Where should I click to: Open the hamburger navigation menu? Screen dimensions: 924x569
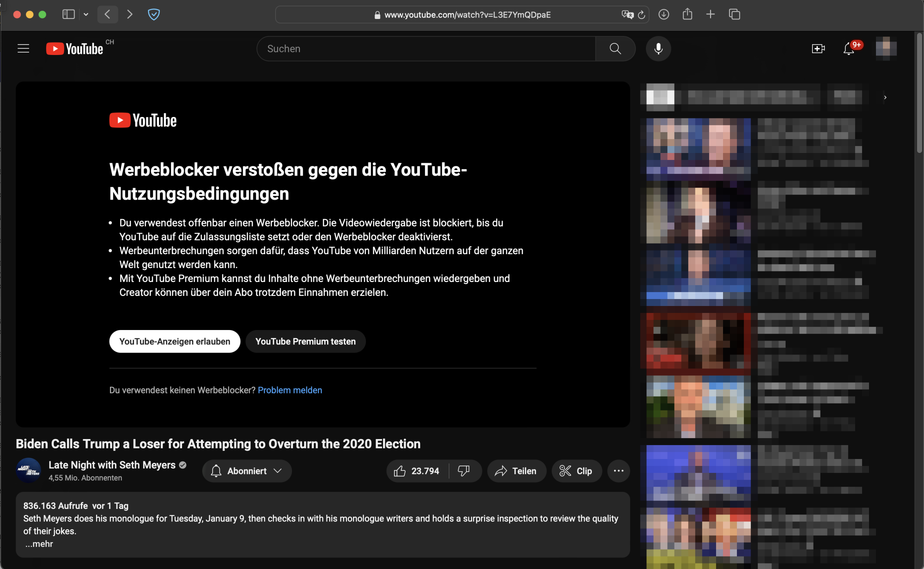pyautogui.click(x=23, y=48)
